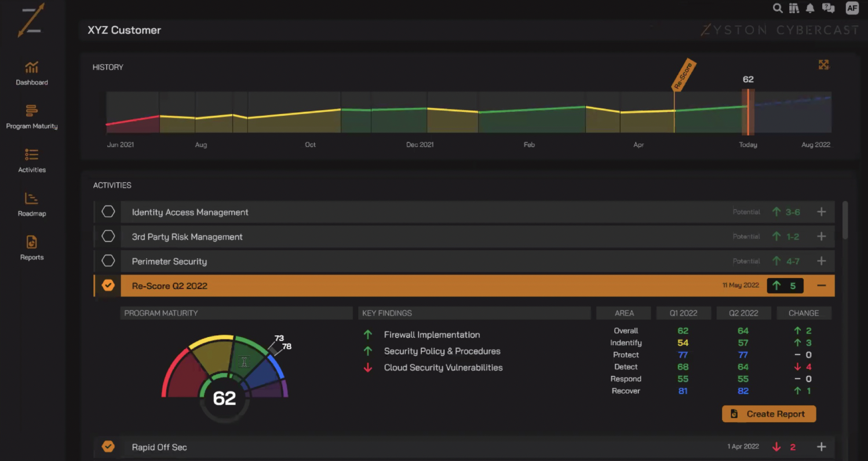Expand the Rapid Off Sec activity
868x461 pixels.
(821, 447)
